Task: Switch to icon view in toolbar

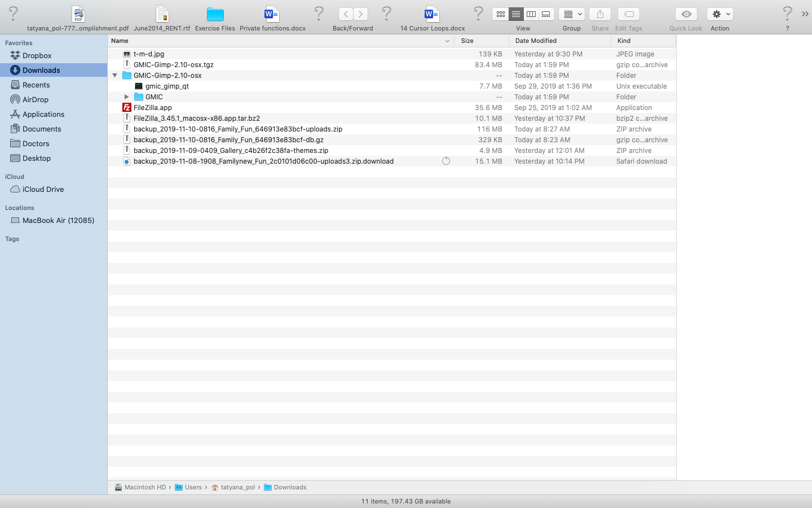Action: click(500, 14)
